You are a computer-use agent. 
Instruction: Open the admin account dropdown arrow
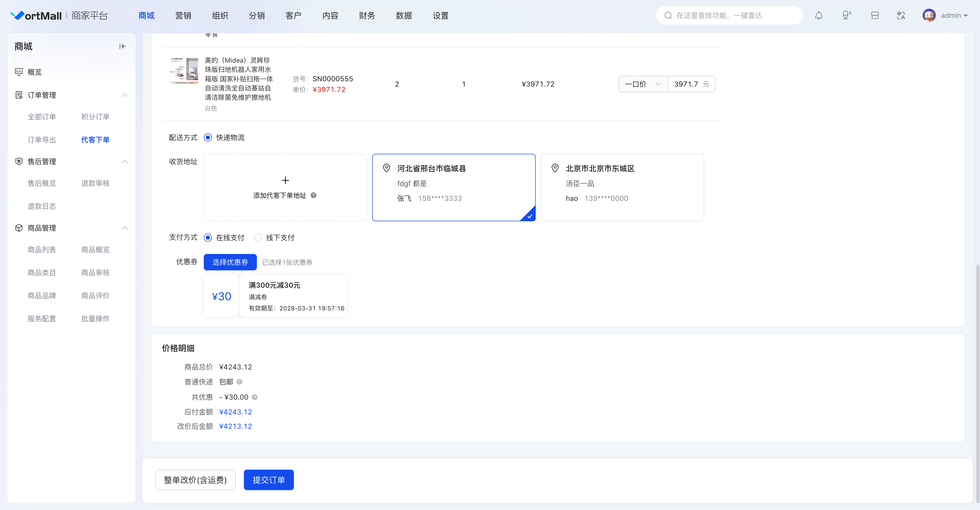[965, 16]
